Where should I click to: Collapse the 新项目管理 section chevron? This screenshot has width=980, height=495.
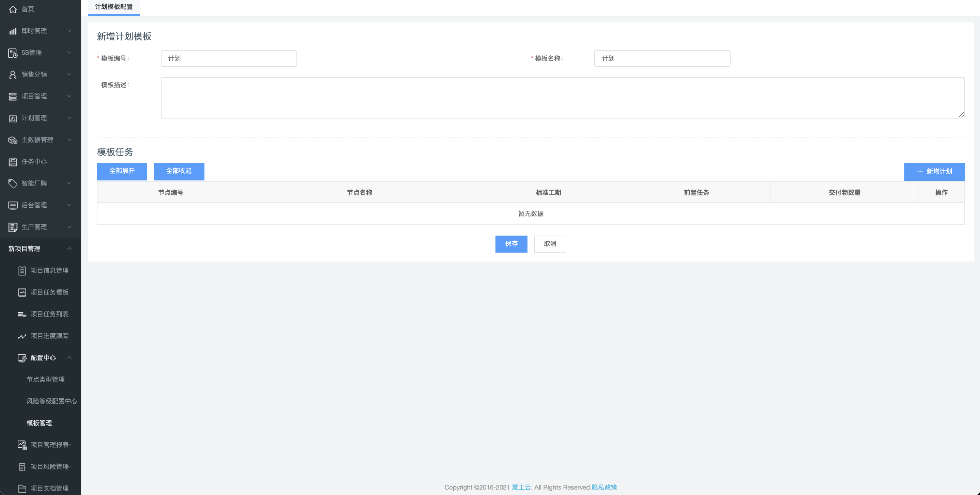[69, 249]
